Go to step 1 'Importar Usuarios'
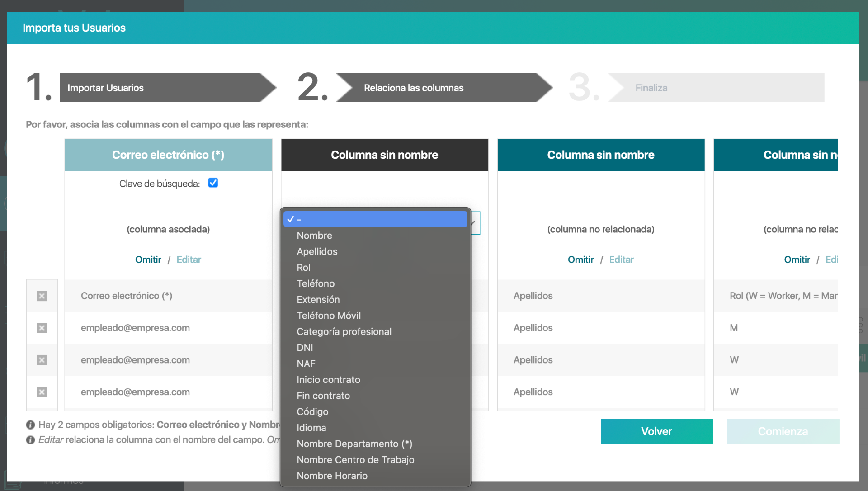This screenshot has width=868, height=491. click(x=167, y=88)
